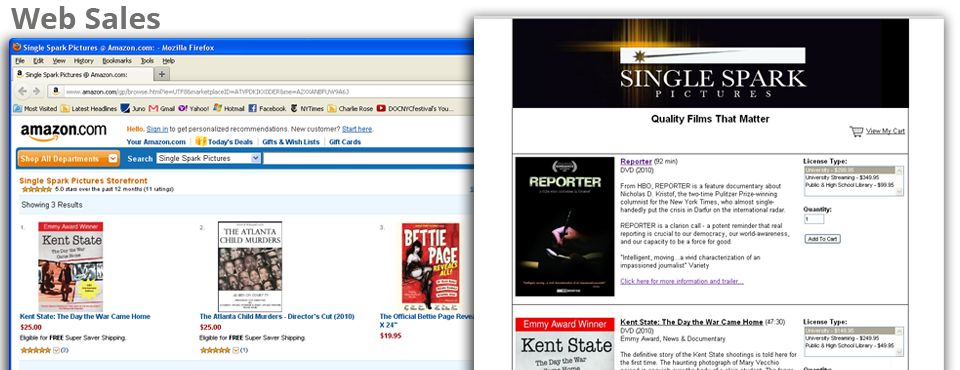
Task: Click the (3) review count under Kent State
Action: point(64,350)
